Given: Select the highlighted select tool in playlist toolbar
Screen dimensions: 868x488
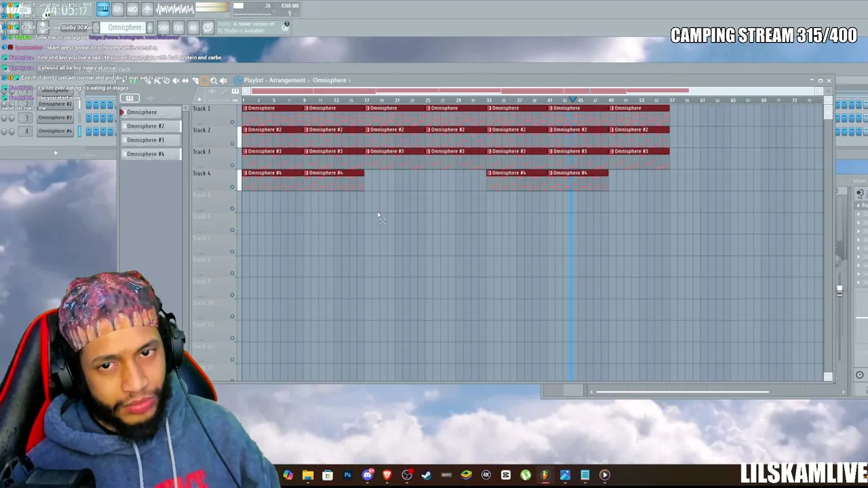Looking at the screenshot, I should 204,81.
